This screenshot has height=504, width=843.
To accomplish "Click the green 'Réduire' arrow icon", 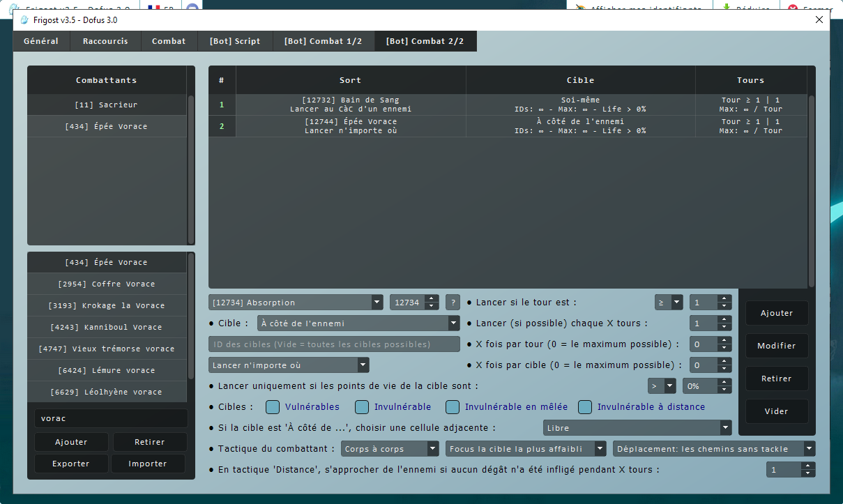I will tap(725, 7).
